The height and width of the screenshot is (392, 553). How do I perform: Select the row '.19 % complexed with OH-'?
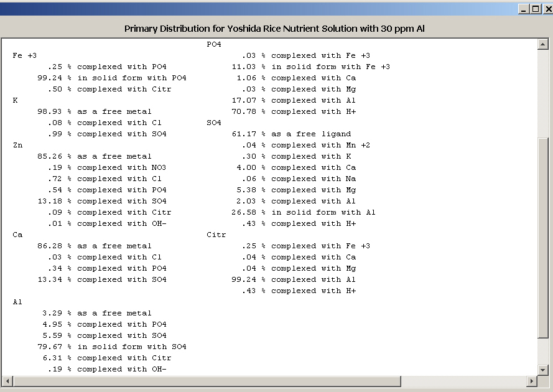[x=107, y=369]
